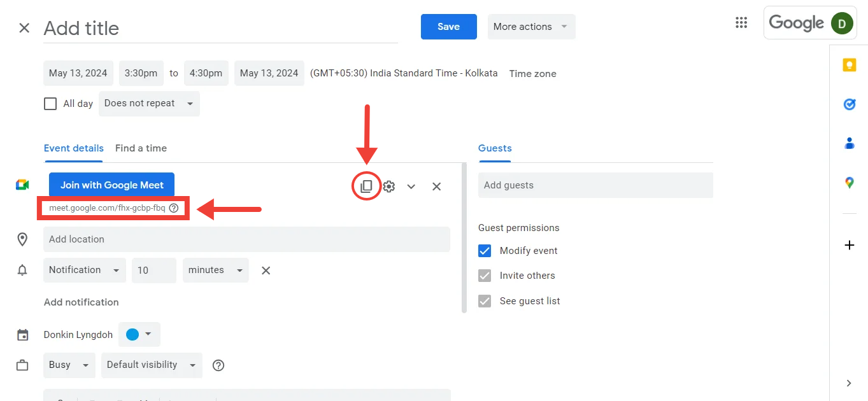
Task: Uncheck the Modify event permission
Action: [x=485, y=251]
